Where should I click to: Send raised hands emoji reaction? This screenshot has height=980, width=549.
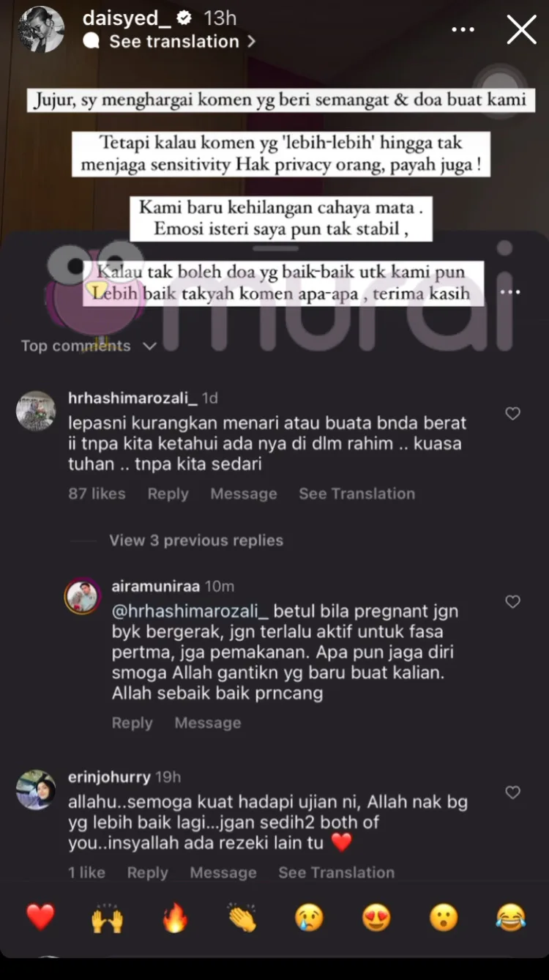107,917
